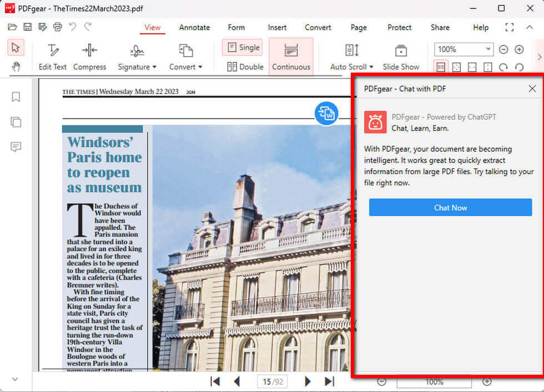This screenshot has width=544, height=392.
Task: Collapse the ribbon with the up chevron
Action: pyautogui.click(x=530, y=27)
